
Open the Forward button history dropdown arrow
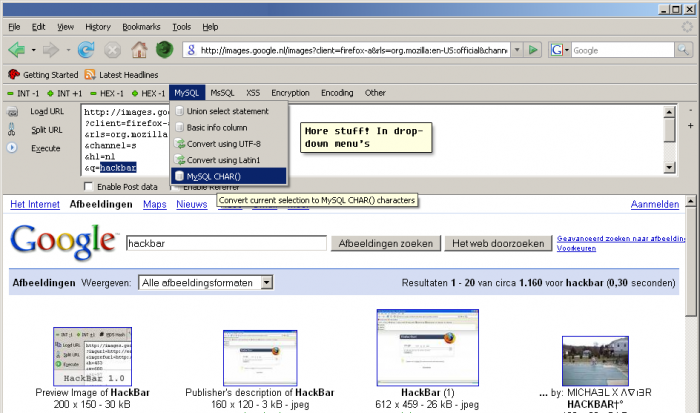click(x=68, y=50)
